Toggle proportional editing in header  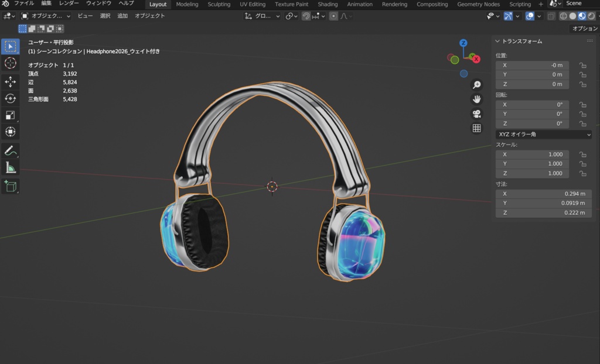tap(333, 16)
